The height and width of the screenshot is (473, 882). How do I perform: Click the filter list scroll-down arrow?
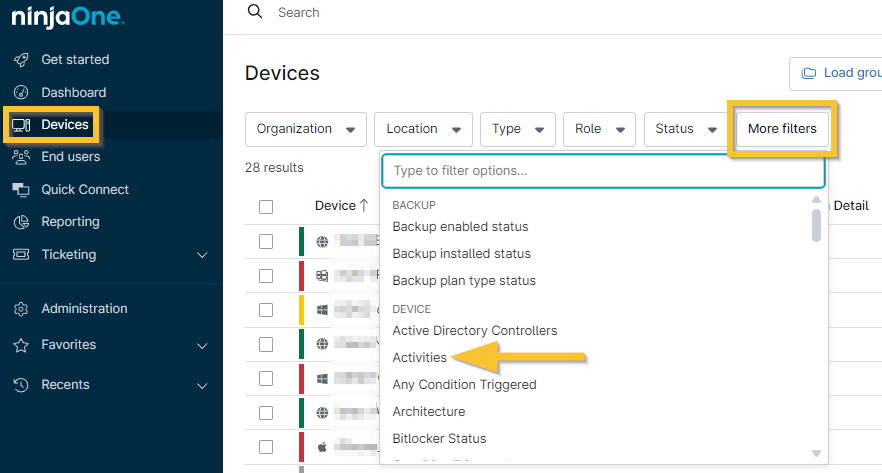[816, 453]
